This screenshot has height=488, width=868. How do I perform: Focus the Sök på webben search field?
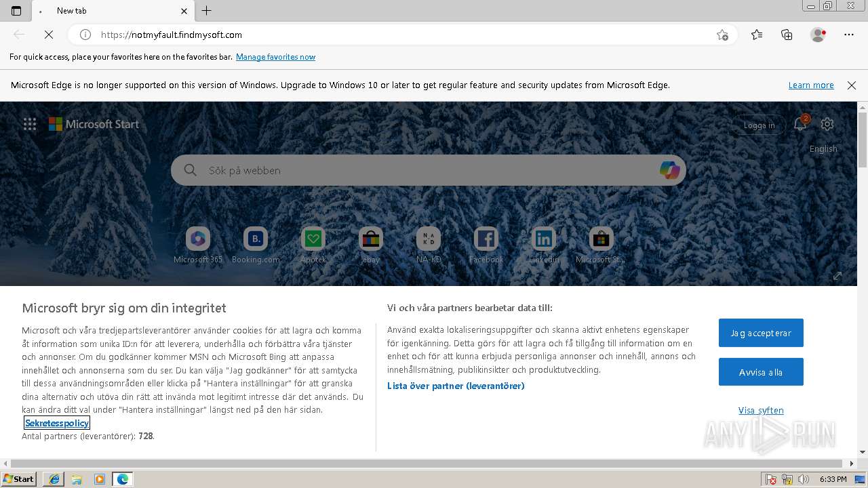click(x=429, y=170)
